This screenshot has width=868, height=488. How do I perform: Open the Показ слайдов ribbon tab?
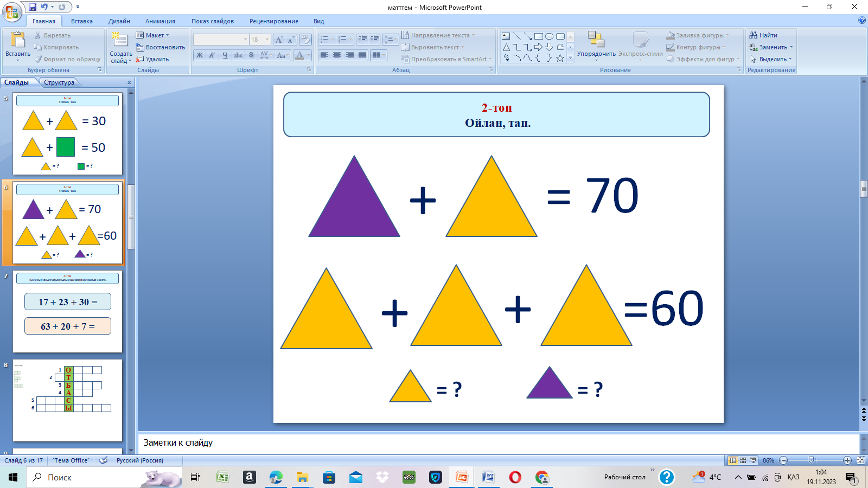pos(213,21)
